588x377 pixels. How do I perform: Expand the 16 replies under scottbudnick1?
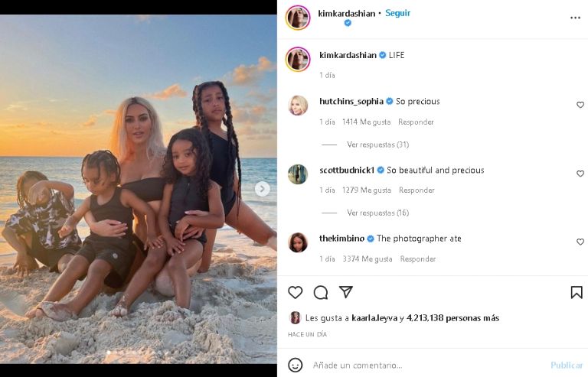[377, 213]
